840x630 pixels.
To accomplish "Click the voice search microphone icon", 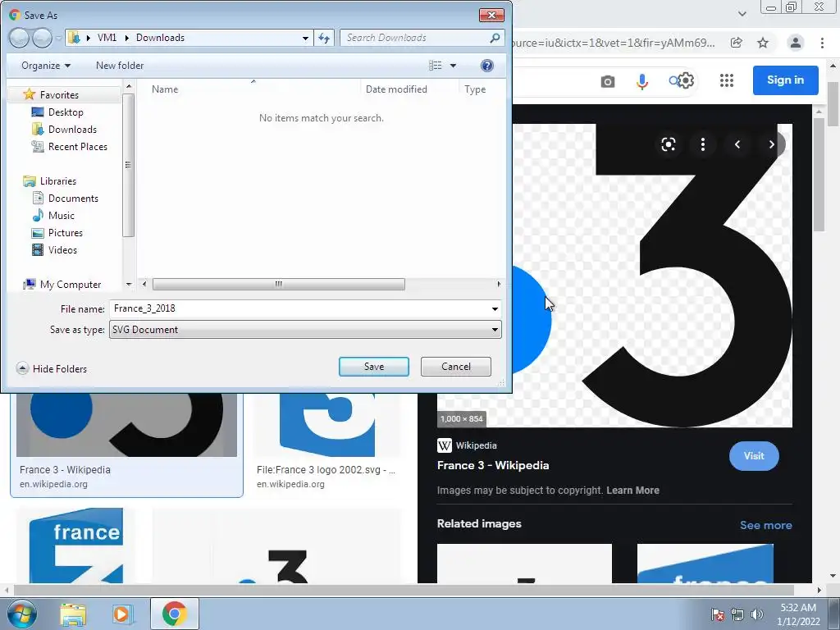I will [642, 81].
